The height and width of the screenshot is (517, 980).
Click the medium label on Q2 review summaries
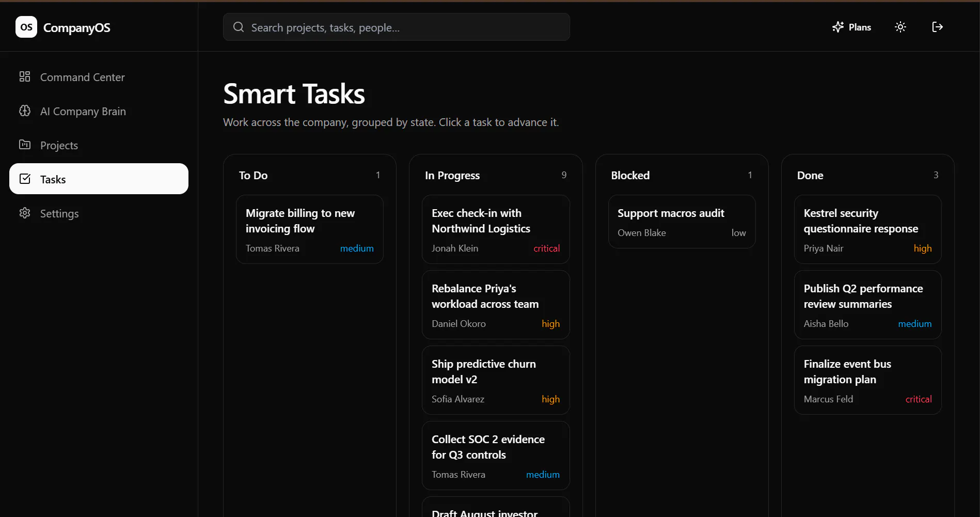click(x=915, y=324)
